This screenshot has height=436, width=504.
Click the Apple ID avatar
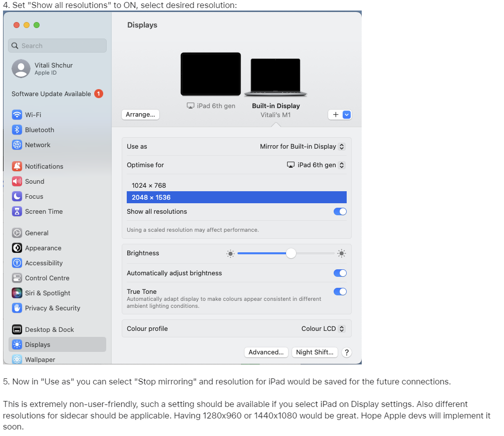(21, 69)
